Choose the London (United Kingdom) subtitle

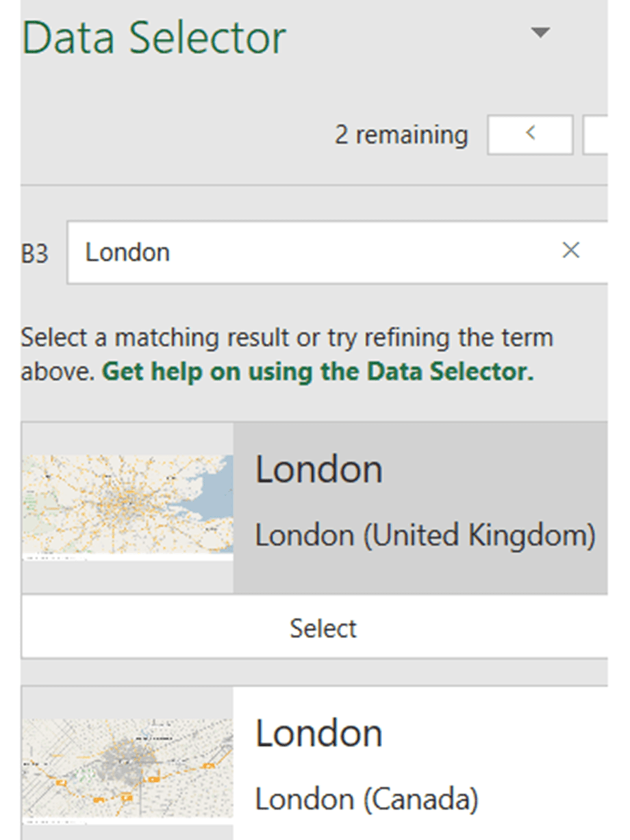[x=424, y=536]
